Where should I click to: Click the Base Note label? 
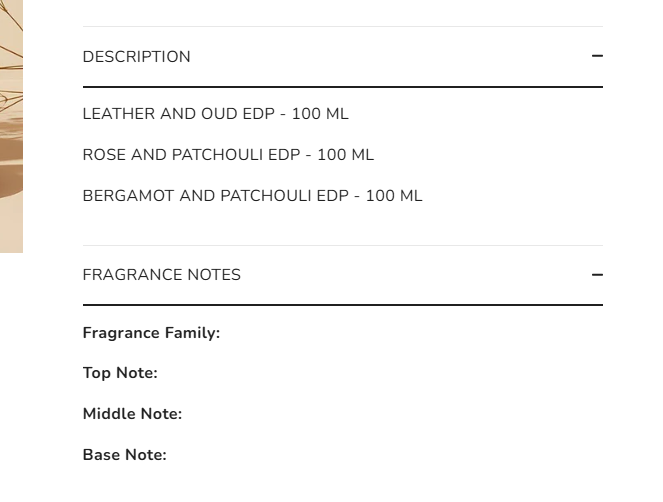[124, 455]
